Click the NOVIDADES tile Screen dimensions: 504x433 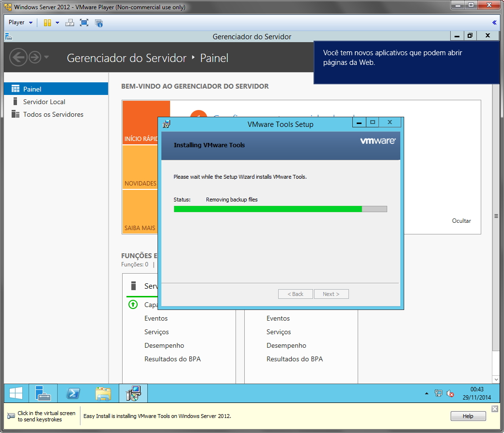pos(140,167)
